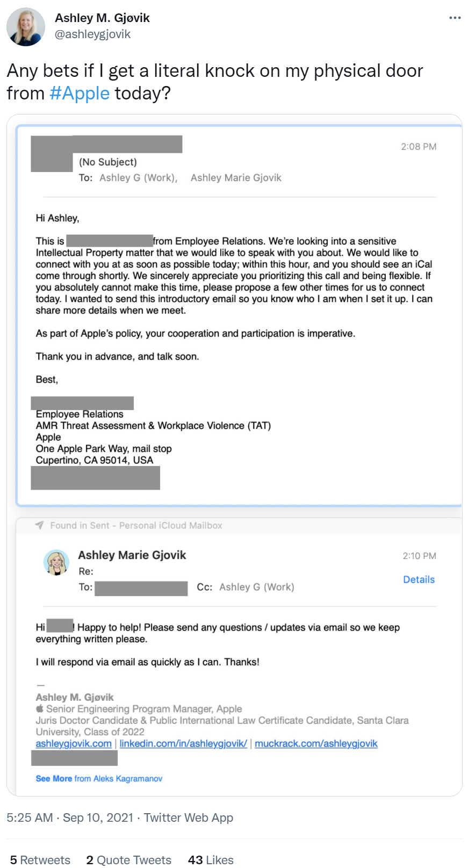Click the sent arrow icon beside Found in Sent
Image resolution: width=468 pixels, height=868 pixels.
(39, 525)
